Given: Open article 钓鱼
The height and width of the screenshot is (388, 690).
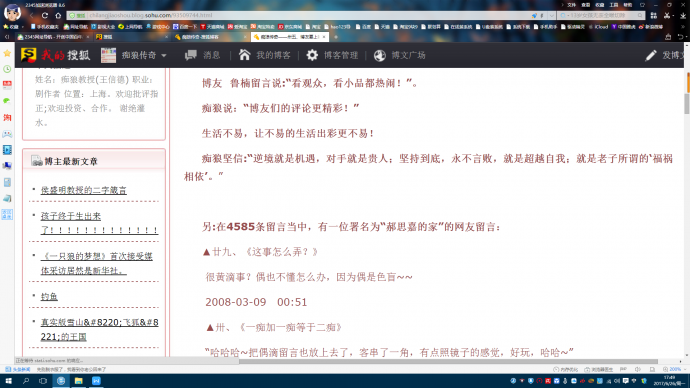Looking at the screenshot, I should pyautogui.click(x=49, y=296).
